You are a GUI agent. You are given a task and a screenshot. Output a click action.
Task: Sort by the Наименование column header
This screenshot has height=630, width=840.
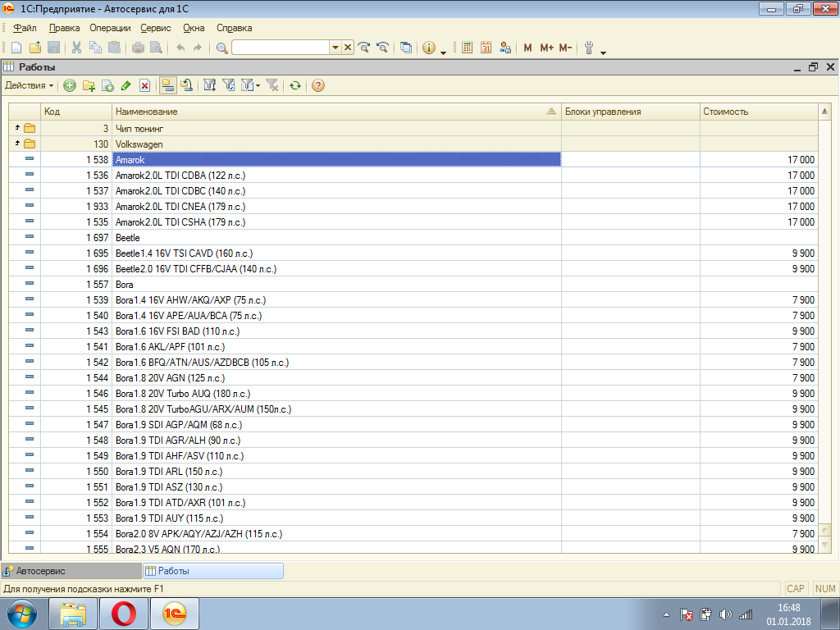pyautogui.click(x=336, y=112)
